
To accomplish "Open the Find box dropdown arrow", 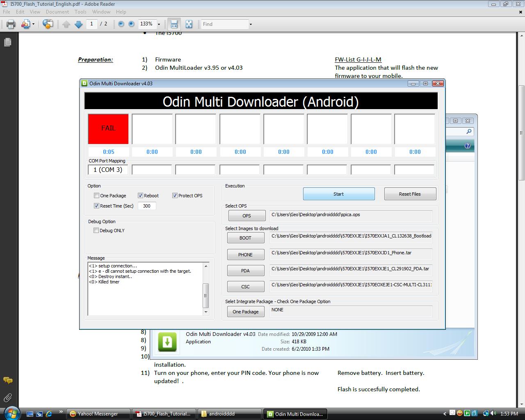I will click(x=251, y=24).
